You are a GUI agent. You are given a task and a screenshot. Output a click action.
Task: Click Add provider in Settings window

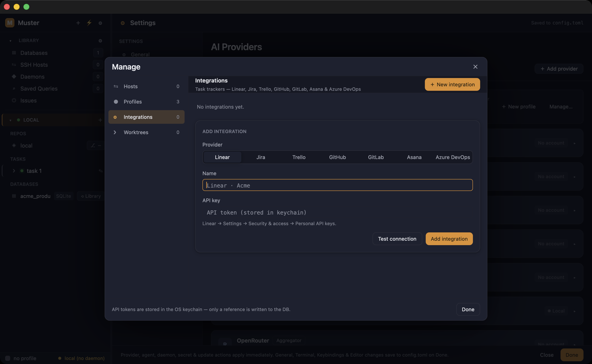point(559,69)
